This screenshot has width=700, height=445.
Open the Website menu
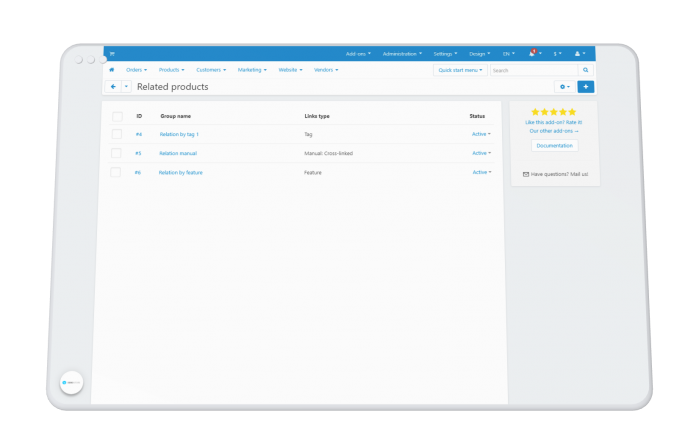(290, 70)
